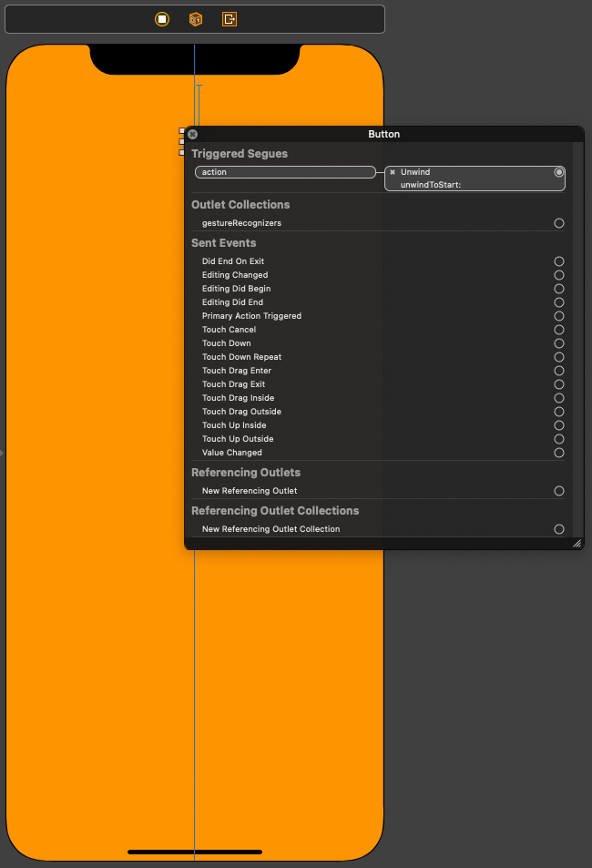Click the Sent Events section header

[x=223, y=243]
